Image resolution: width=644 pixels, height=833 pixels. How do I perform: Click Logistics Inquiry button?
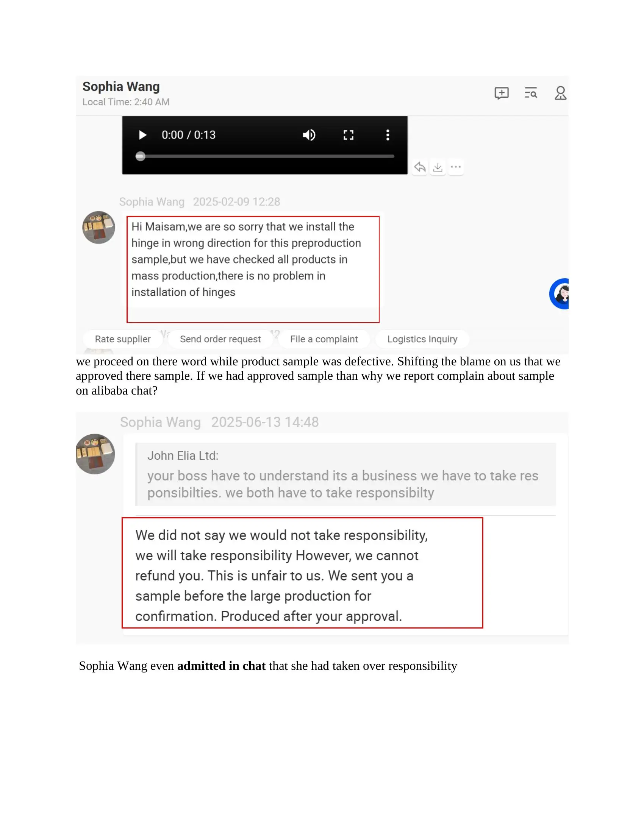point(422,339)
